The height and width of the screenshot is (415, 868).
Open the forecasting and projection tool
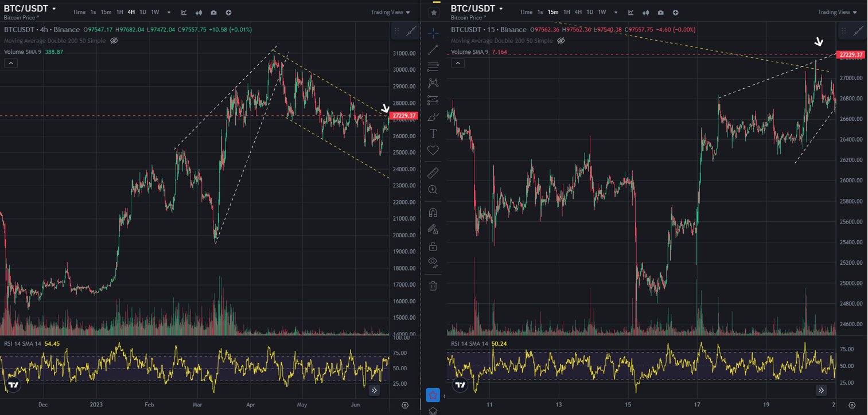pos(433,100)
